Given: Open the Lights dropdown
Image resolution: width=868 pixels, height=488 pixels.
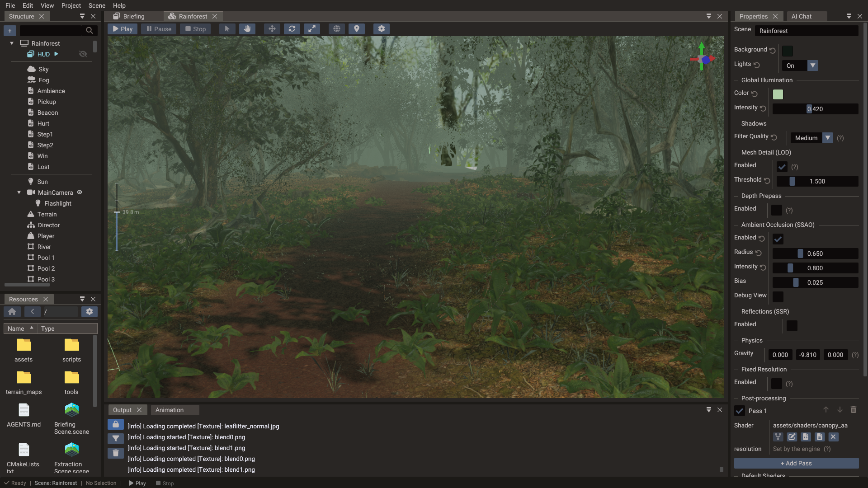Looking at the screenshot, I should coord(800,66).
